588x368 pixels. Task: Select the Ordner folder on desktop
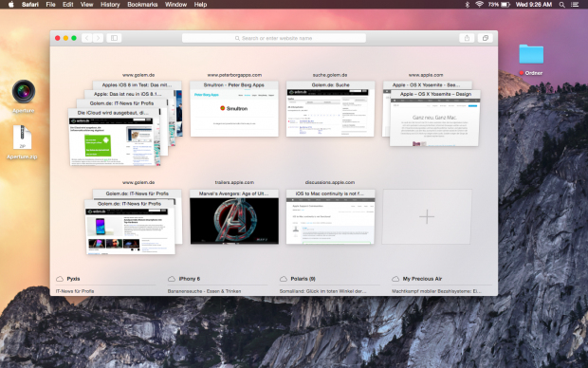(531, 54)
